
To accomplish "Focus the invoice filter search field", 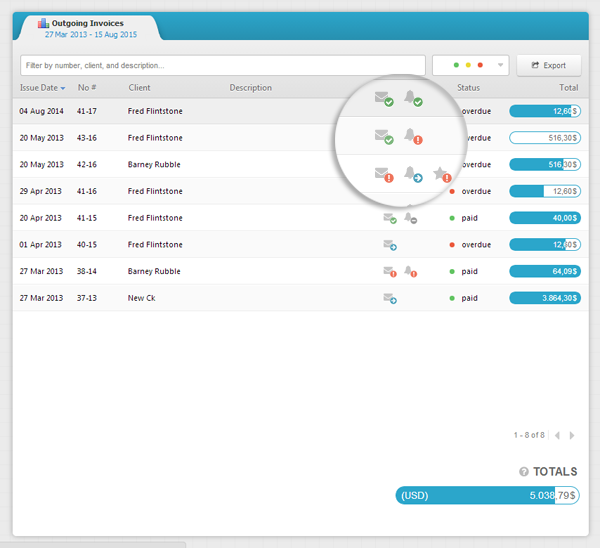I will 222,65.
